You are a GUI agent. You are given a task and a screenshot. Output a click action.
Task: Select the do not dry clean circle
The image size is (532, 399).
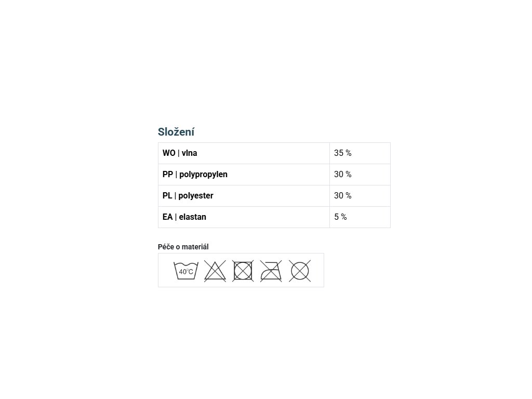[x=300, y=271]
